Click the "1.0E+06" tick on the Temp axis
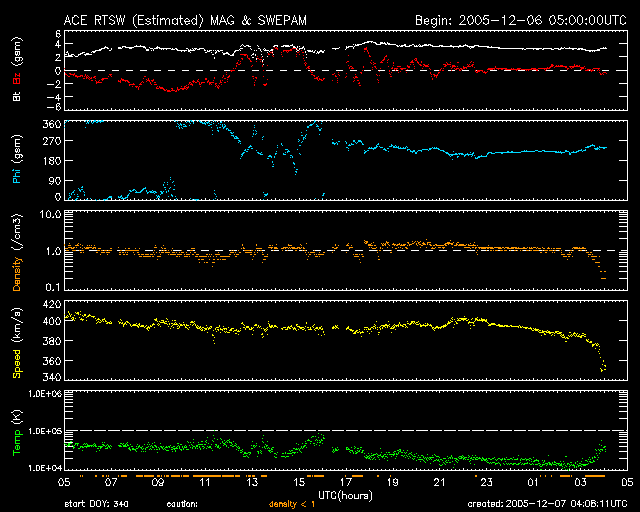640x512 pixels. [x=45, y=394]
